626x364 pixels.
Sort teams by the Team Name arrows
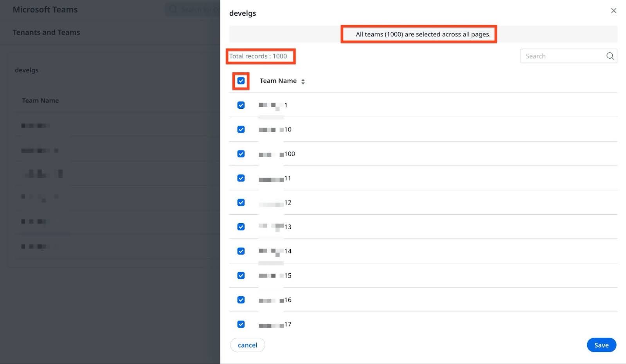click(x=303, y=81)
